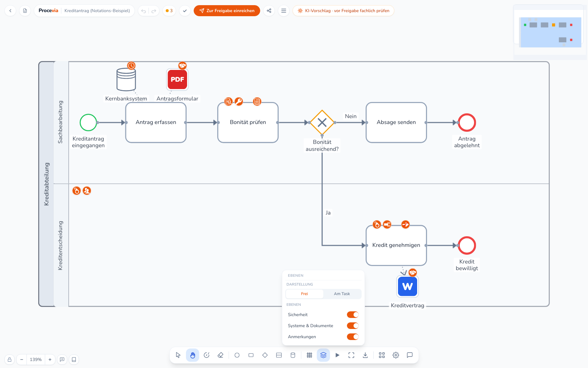Screen dimensions: 588x368
Task: Select the eraser tool
Action: point(220,355)
